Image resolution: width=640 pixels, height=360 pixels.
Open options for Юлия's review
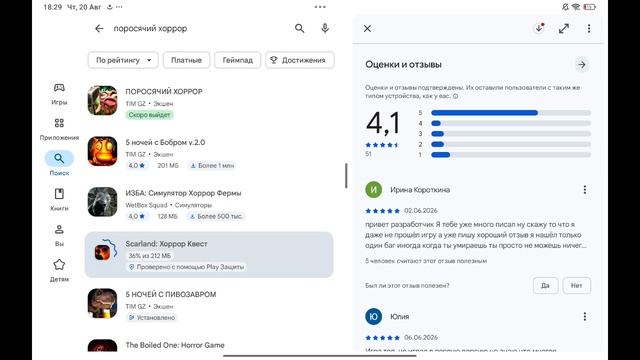pos(584,316)
